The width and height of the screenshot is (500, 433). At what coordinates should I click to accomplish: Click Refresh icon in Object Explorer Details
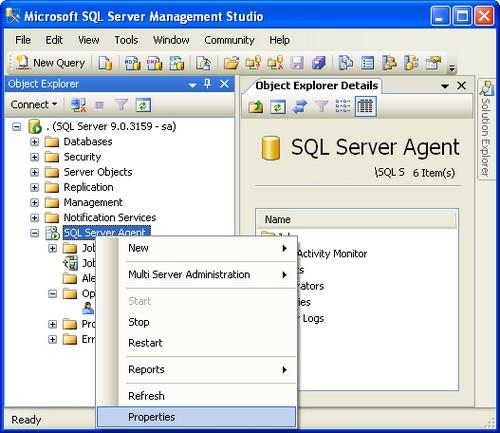278,107
